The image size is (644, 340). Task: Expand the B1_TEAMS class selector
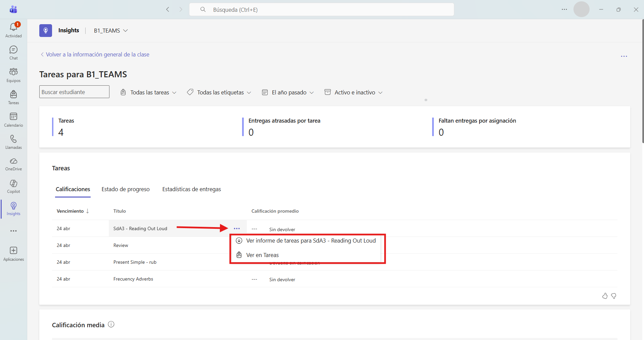(111, 31)
